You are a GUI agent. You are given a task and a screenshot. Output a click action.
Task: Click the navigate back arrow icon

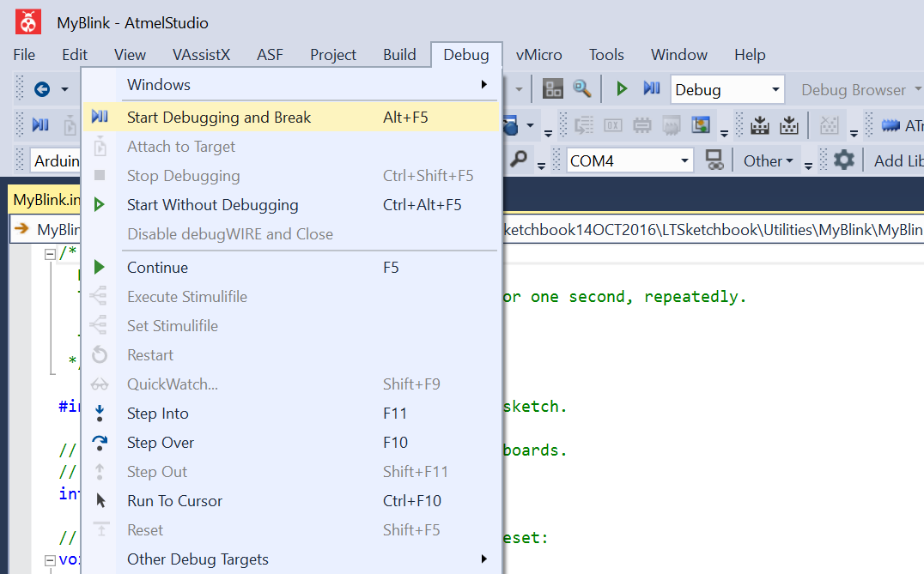click(42, 89)
